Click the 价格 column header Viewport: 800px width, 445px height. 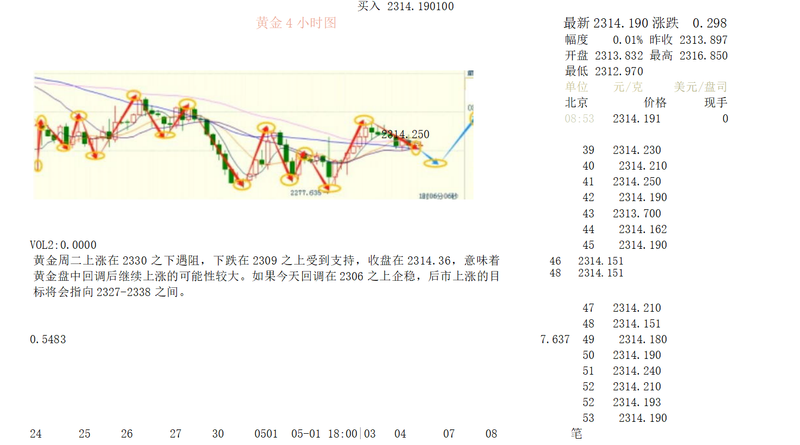[655, 103]
